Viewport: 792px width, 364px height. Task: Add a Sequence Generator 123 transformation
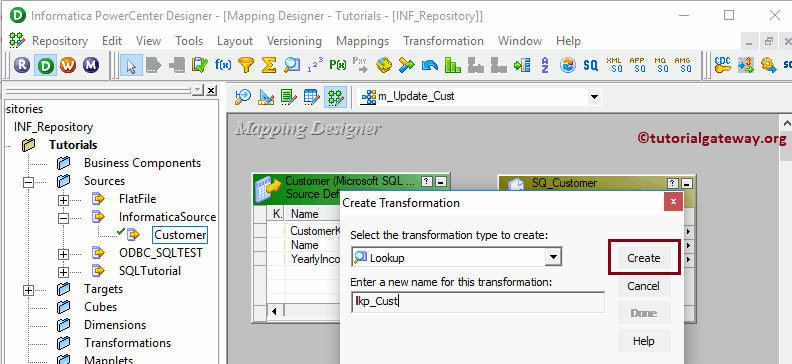click(x=315, y=65)
